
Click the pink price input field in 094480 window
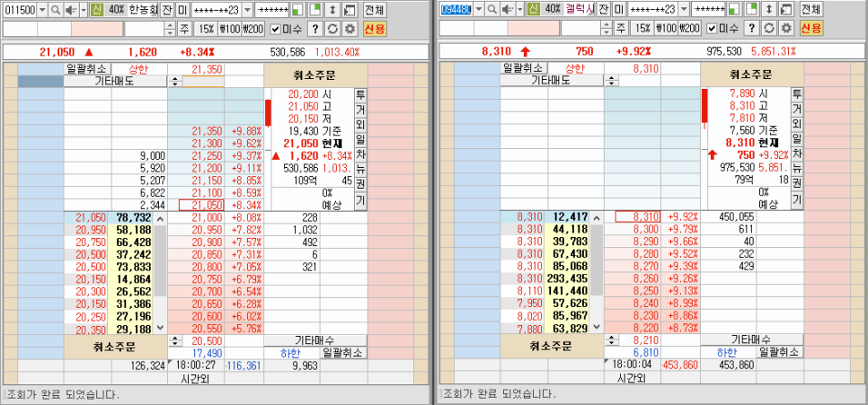tap(535, 29)
